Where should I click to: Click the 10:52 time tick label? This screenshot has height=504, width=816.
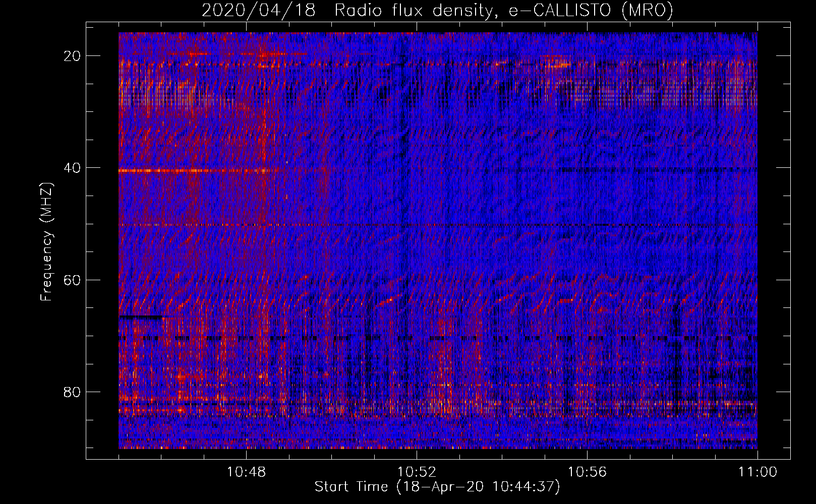point(417,472)
